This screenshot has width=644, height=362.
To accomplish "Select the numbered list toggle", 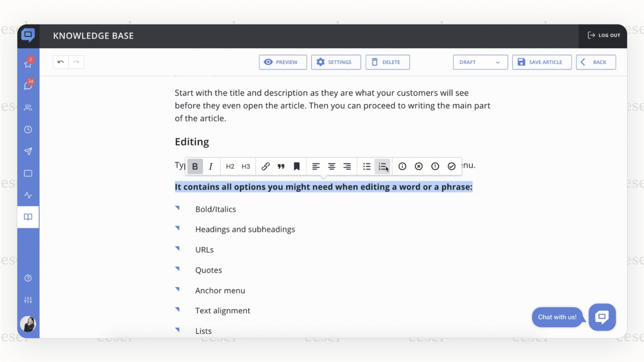I will pos(382,166).
